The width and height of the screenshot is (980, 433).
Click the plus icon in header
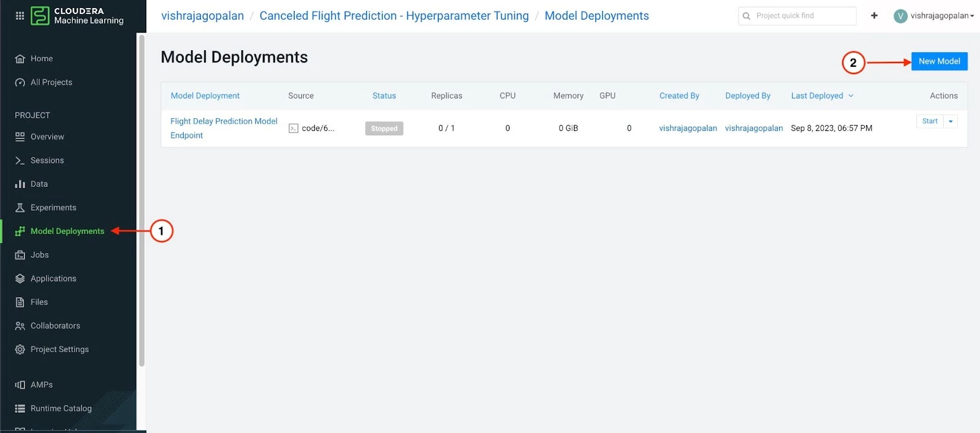[x=874, y=15]
